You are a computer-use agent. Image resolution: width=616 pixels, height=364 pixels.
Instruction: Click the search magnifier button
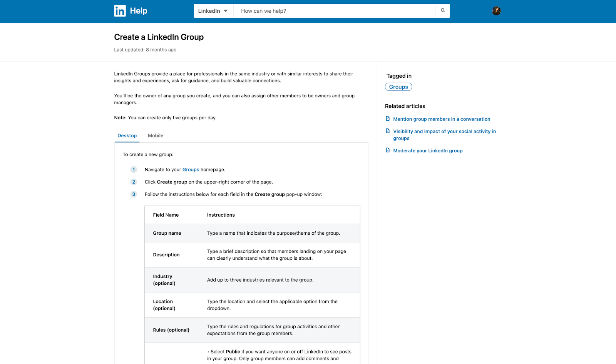pos(443,11)
